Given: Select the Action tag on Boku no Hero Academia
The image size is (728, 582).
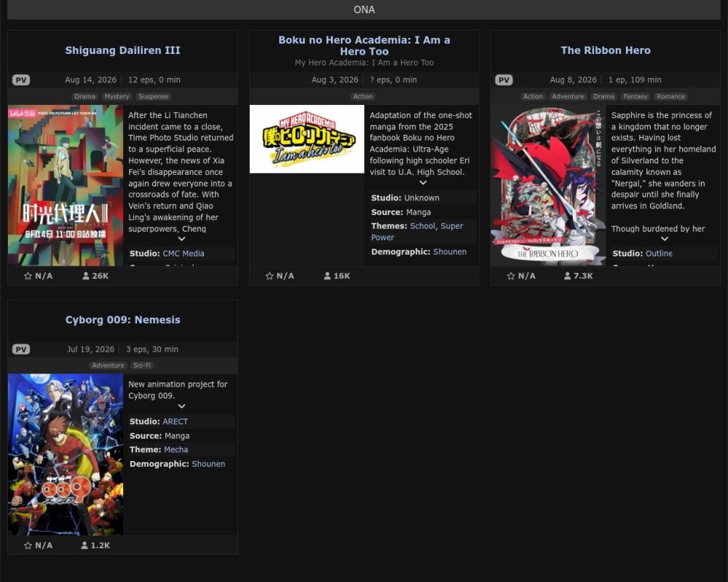Looking at the screenshot, I should click(x=363, y=97).
